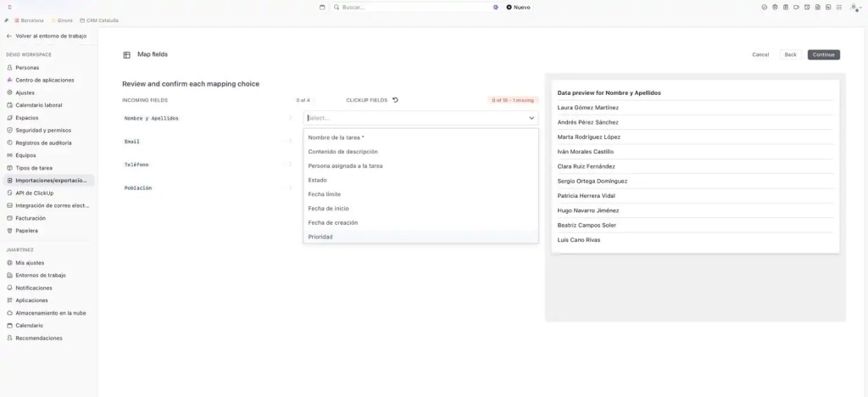Click the Equipos icon in the sidebar
The width and height of the screenshot is (868, 397).
tap(9, 155)
